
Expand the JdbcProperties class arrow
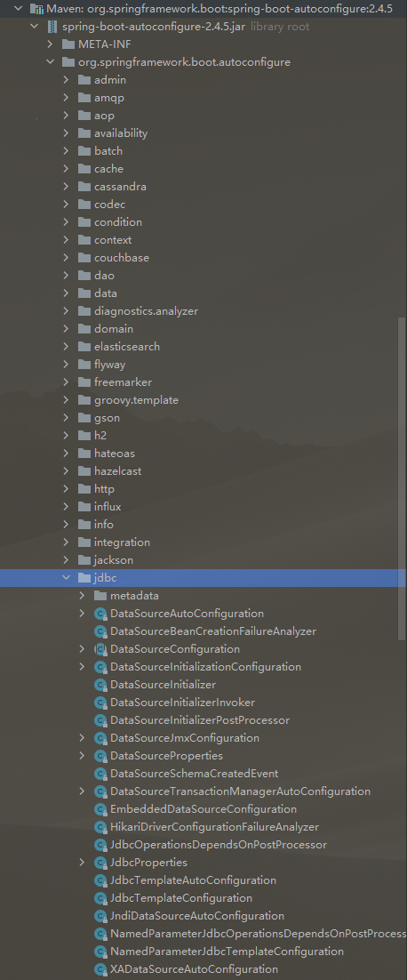[82, 863]
